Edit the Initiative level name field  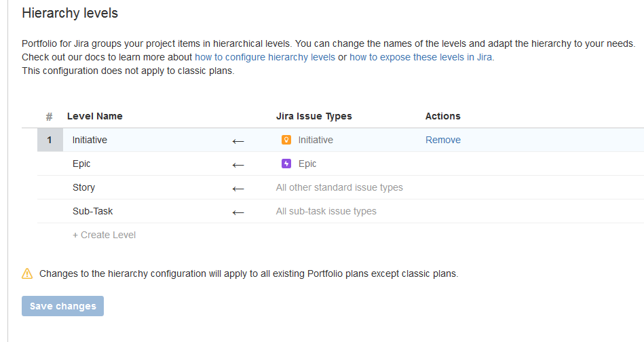coord(90,140)
